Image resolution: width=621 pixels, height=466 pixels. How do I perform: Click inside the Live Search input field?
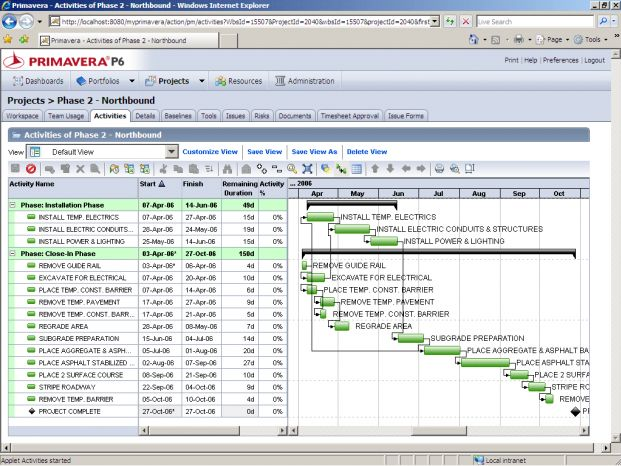[535, 21]
